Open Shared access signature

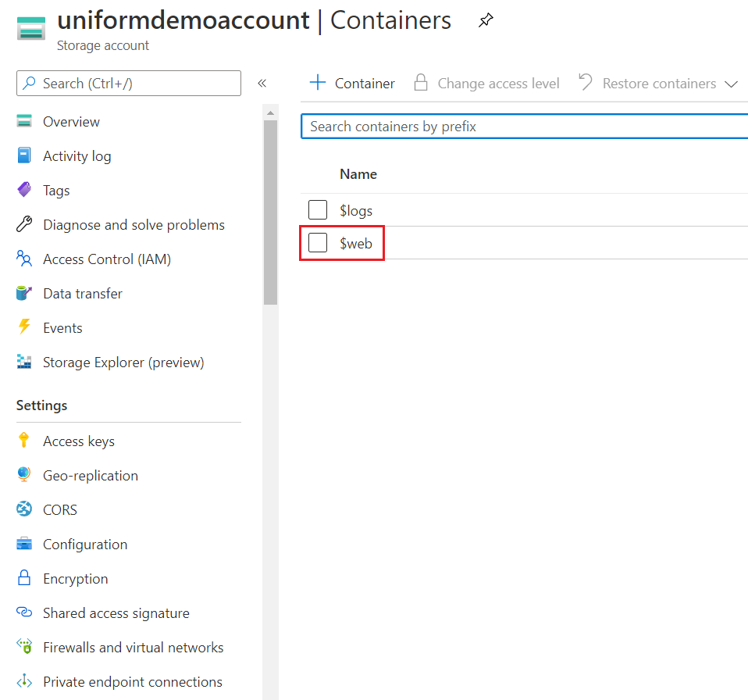click(x=116, y=613)
